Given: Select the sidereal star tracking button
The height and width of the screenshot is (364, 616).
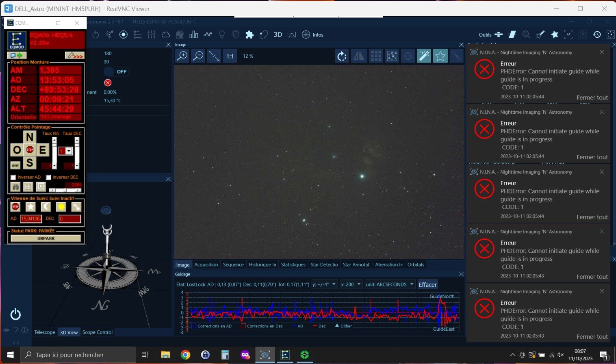Looking at the screenshot, I should pyautogui.click(x=30, y=207).
